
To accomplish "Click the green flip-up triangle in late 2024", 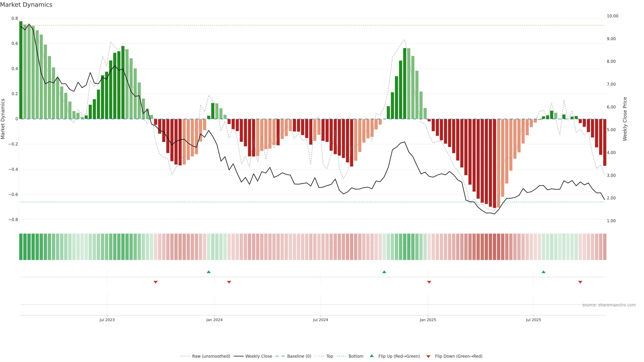I will pos(384,272).
